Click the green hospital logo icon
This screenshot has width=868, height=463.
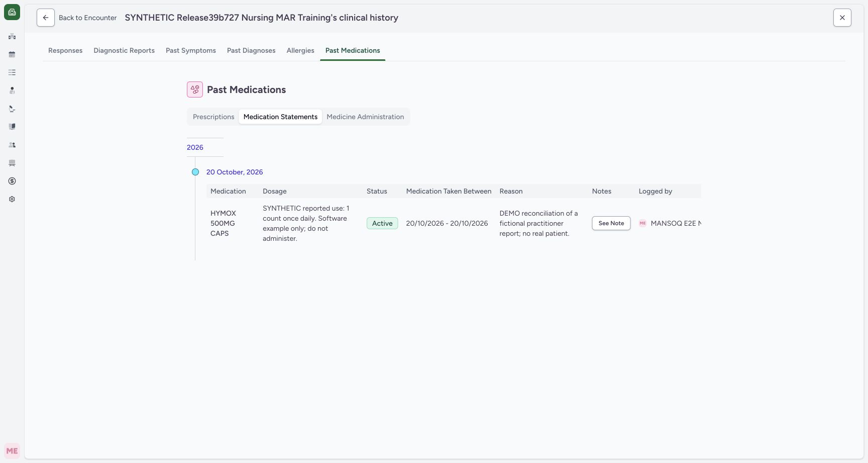(12, 12)
